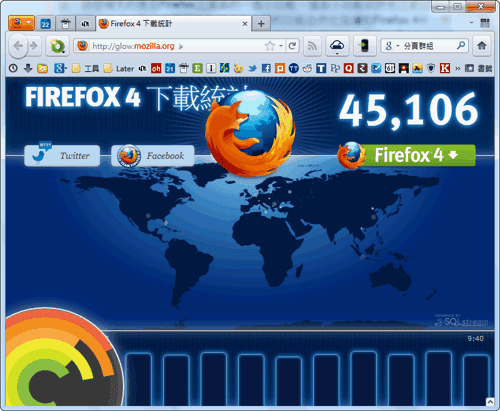Open the red Q bookmark icon
Screen dimensions: 500x411
tap(349, 68)
